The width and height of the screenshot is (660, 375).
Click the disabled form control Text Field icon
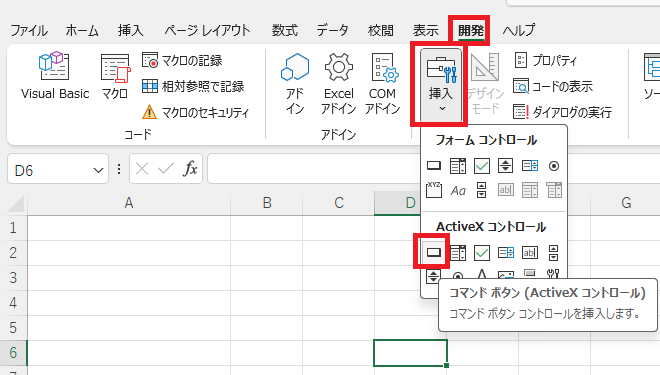pos(506,190)
